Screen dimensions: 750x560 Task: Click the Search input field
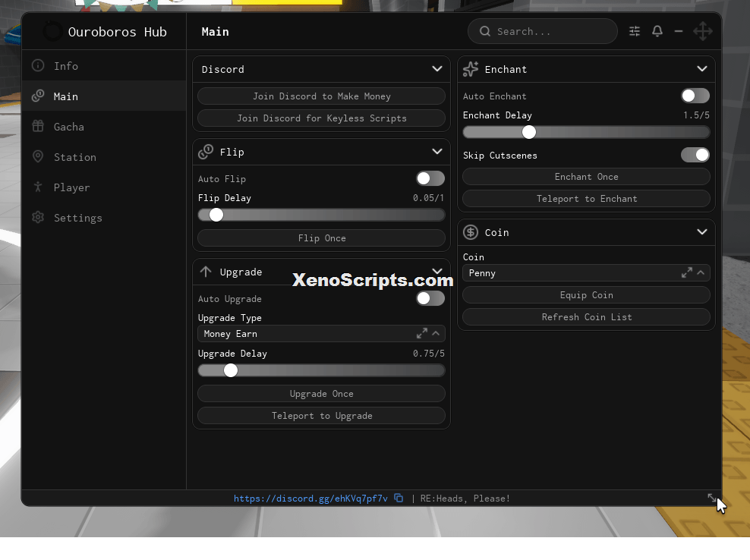tap(543, 32)
